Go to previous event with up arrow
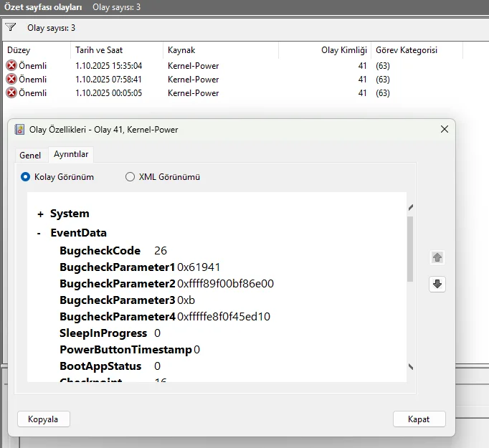 (437, 257)
